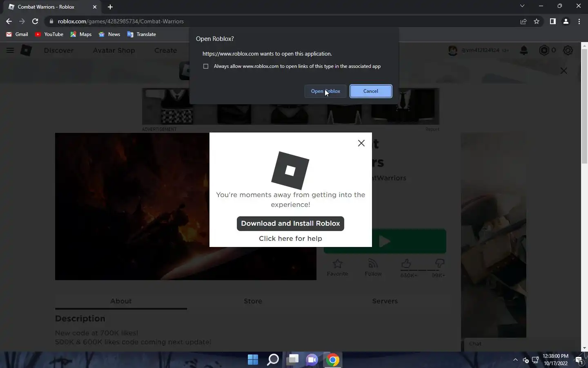Viewport: 588px width, 368px height.
Task: Expand the tab search chevron
Action: [x=522, y=6]
